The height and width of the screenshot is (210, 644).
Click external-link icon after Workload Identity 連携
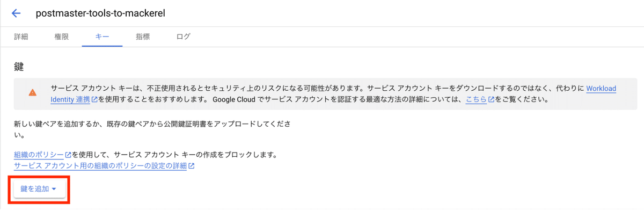click(x=94, y=99)
